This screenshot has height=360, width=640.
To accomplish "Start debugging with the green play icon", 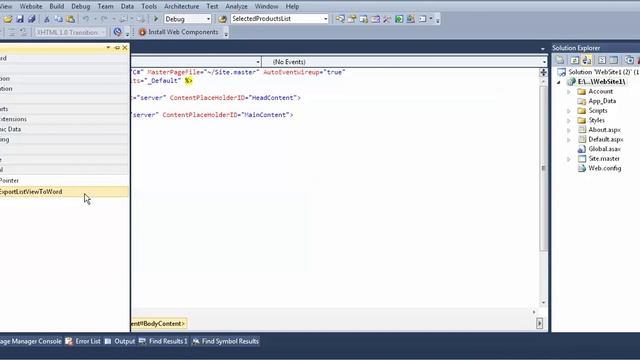I will (156, 19).
